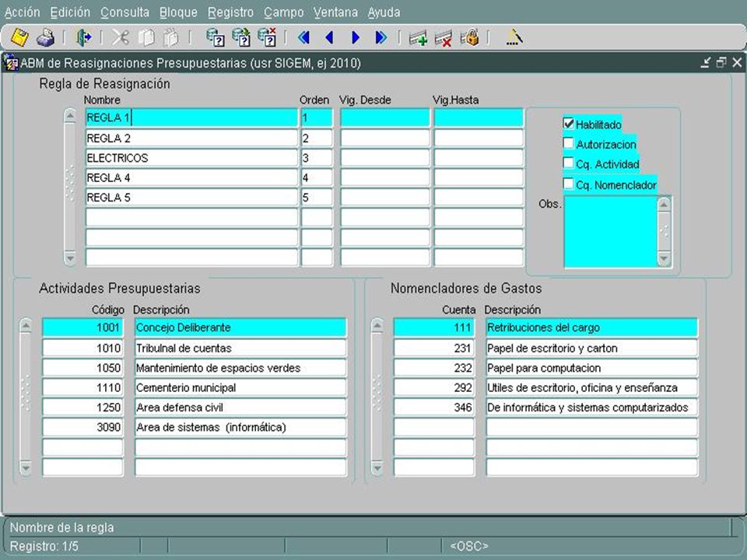The height and width of the screenshot is (560, 747).
Task: Select activity code 1050
Action: coord(83,368)
